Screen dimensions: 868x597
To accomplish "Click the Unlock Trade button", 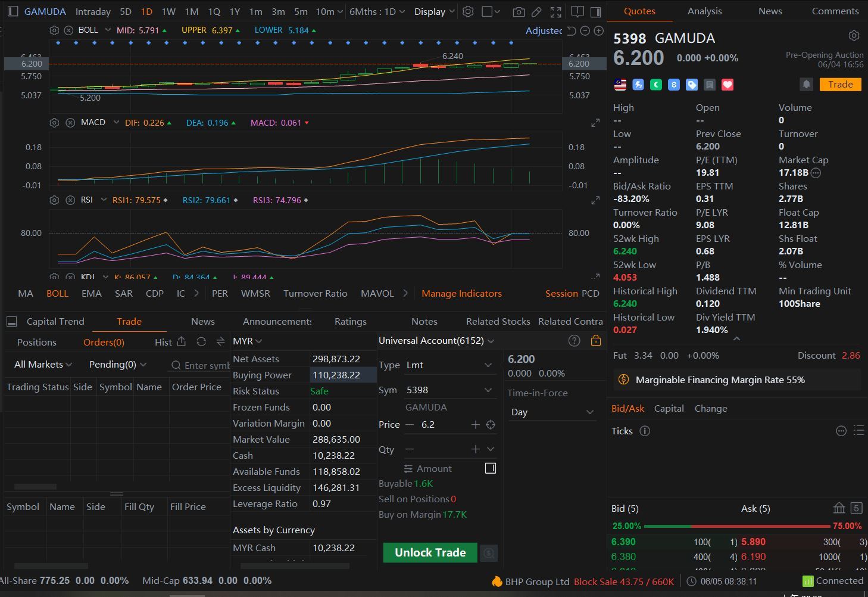I will tap(430, 552).
